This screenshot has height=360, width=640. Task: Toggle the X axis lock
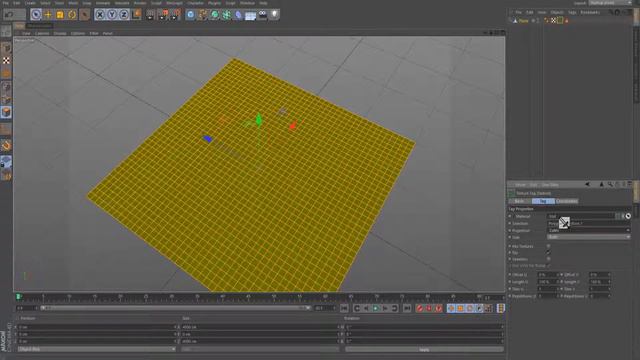point(100,15)
